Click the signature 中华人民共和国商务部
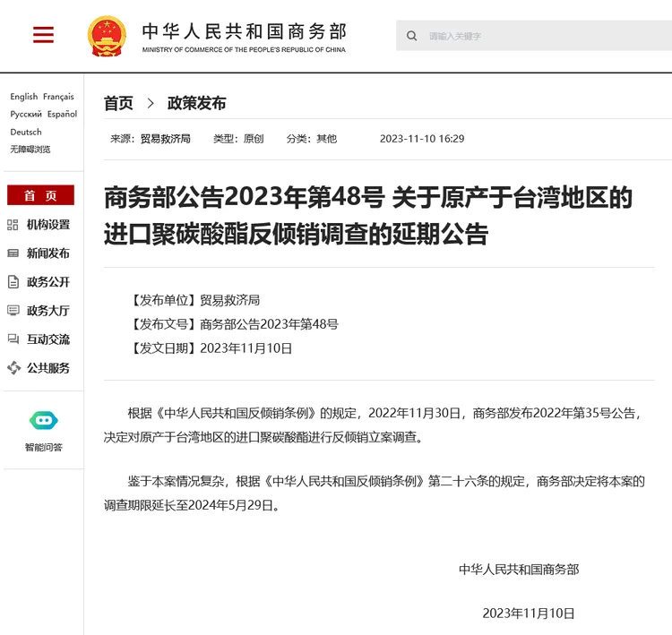672x635 pixels. pos(519,570)
